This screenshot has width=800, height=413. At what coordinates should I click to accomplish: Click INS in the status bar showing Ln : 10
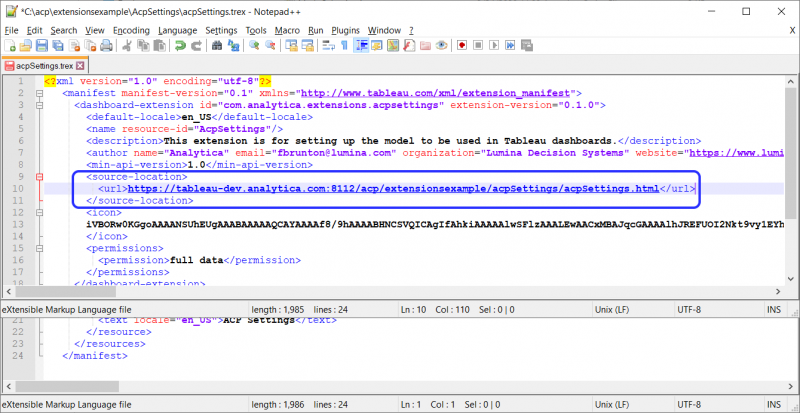click(773, 309)
